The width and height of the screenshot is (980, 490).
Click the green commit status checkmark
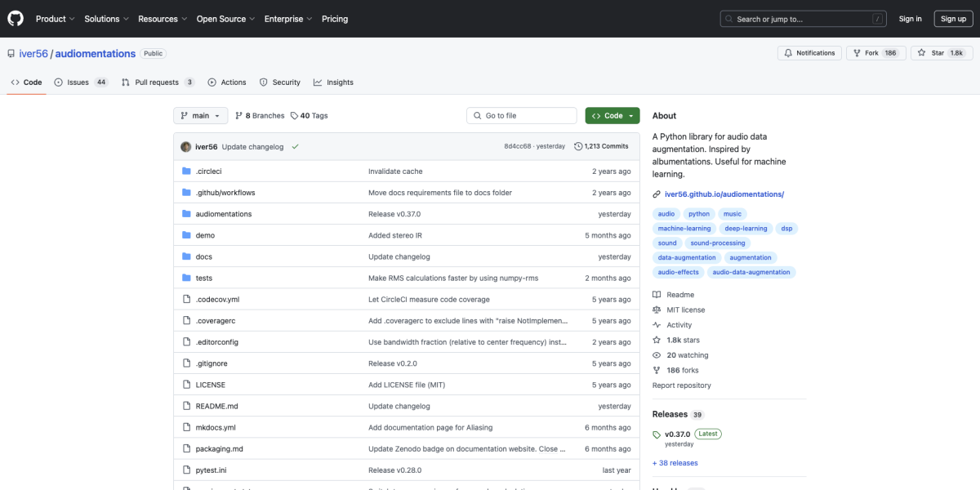pos(295,147)
